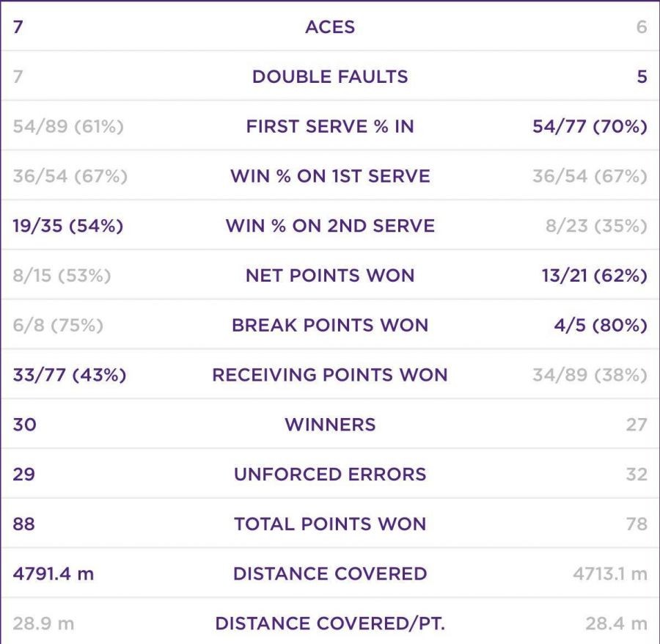Click the 88 total points value

click(24, 524)
